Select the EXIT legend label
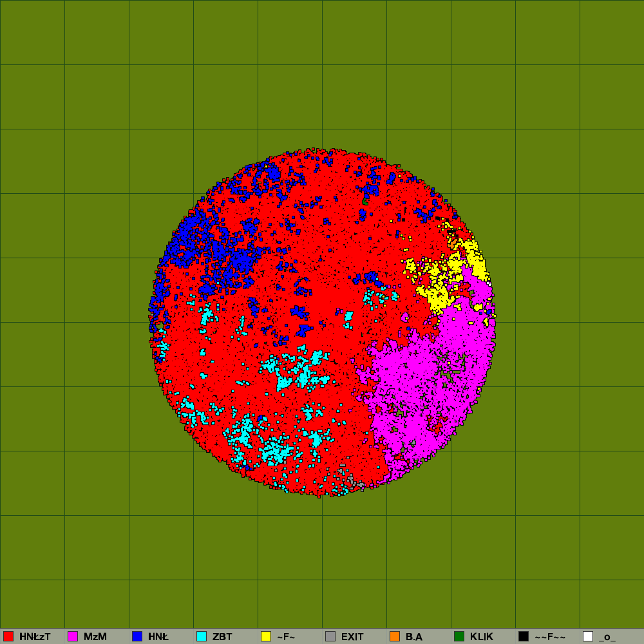This screenshot has height=644, width=644. (352, 637)
